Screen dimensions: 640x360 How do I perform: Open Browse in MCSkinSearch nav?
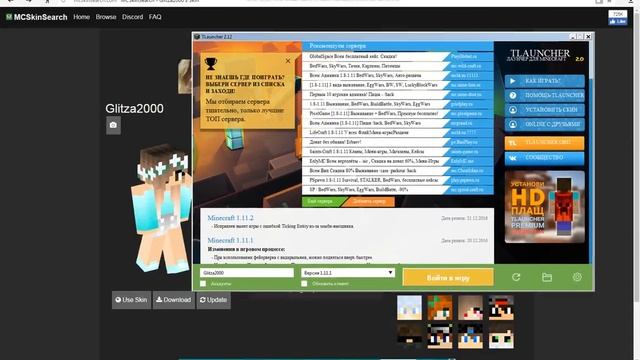tap(106, 17)
